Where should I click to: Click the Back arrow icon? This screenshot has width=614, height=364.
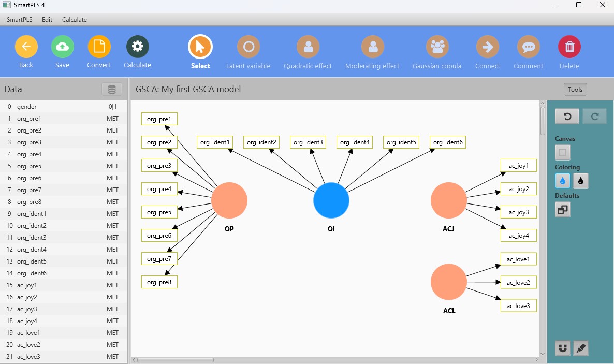(26, 47)
